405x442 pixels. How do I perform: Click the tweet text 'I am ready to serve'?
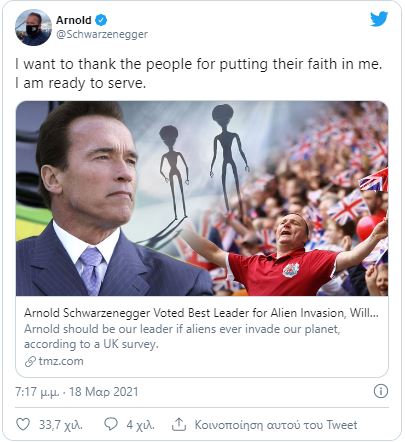pyautogui.click(x=81, y=83)
